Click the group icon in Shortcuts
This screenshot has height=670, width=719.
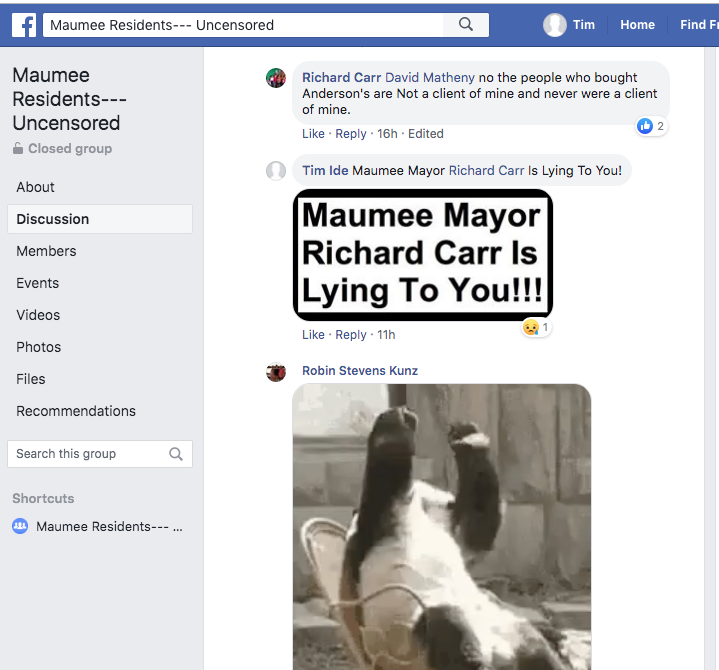pos(20,526)
